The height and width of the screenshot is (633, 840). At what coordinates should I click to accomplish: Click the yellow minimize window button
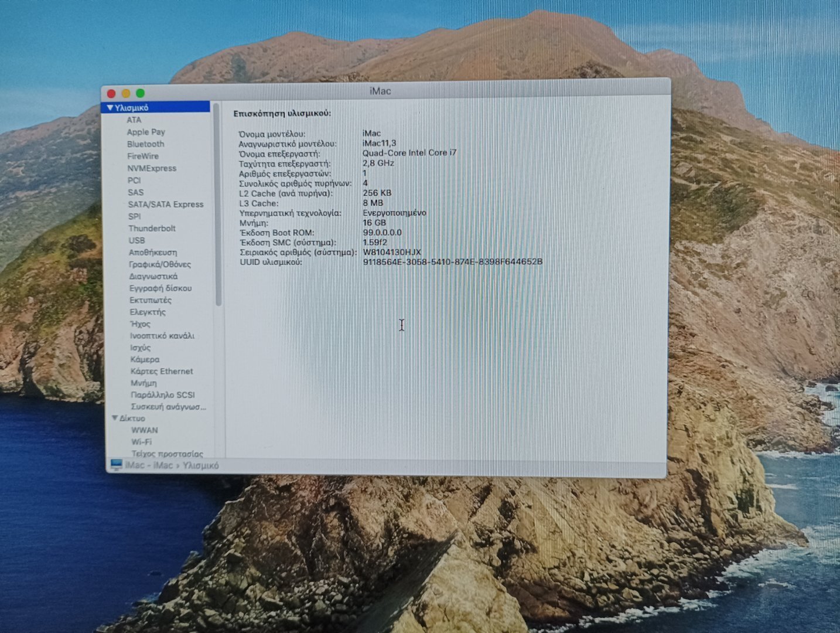coord(126,93)
